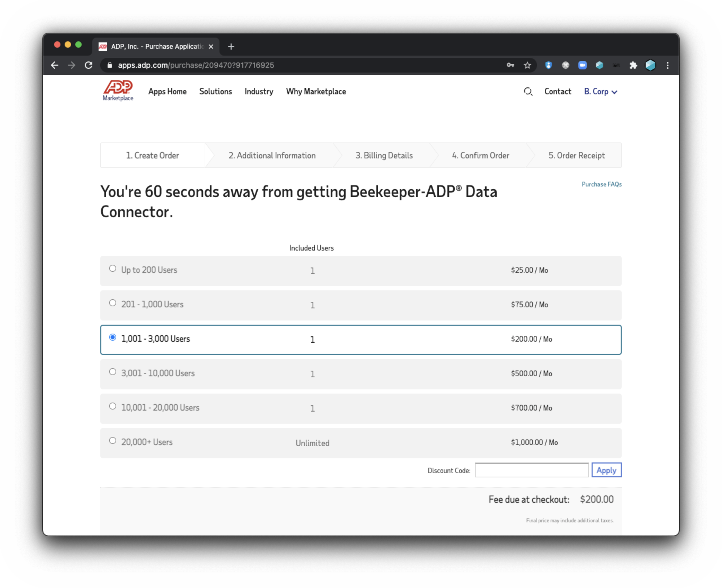Screen dimensions: 722x588
Task: Select the 1,001 - 3,000 Users radio
Action: [113, 337]
